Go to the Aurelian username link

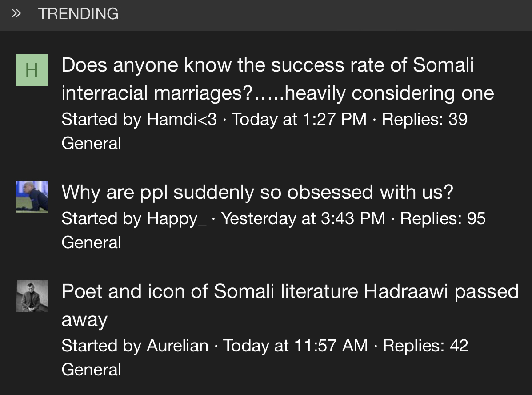177,346
